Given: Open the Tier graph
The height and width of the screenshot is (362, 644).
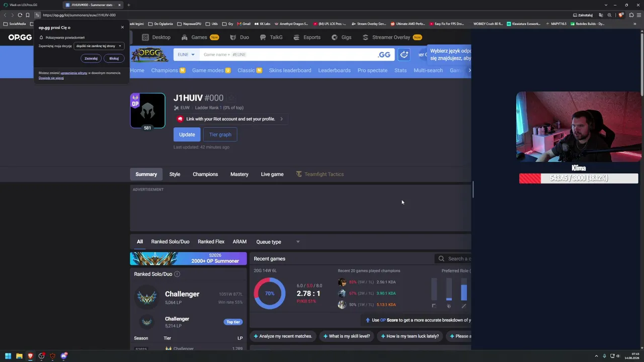Looking at the screenshot, I should tap(220, 135).
